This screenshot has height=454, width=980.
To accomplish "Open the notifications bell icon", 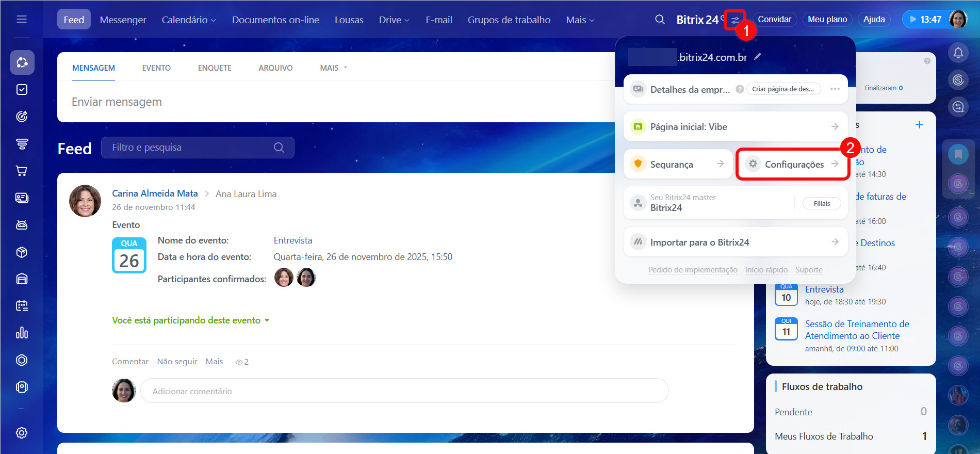I will click(x=958, y=53).
